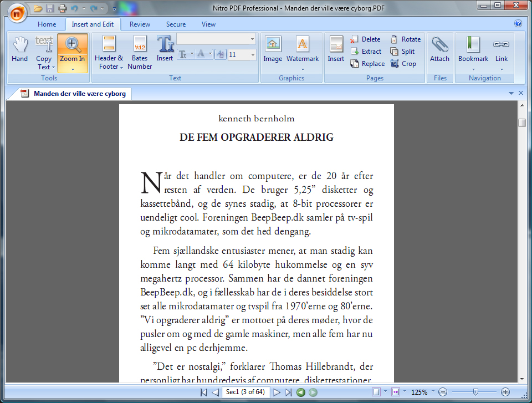Click Rotate pages in ribbon

pyautogui.click(x=406, y=39)
